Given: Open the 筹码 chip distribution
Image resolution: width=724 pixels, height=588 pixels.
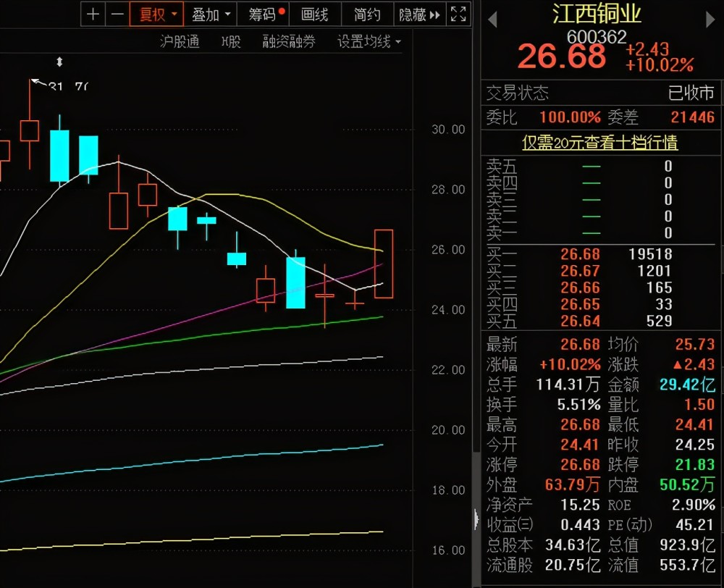Looking at the screenshot, I should click(264, 14).
